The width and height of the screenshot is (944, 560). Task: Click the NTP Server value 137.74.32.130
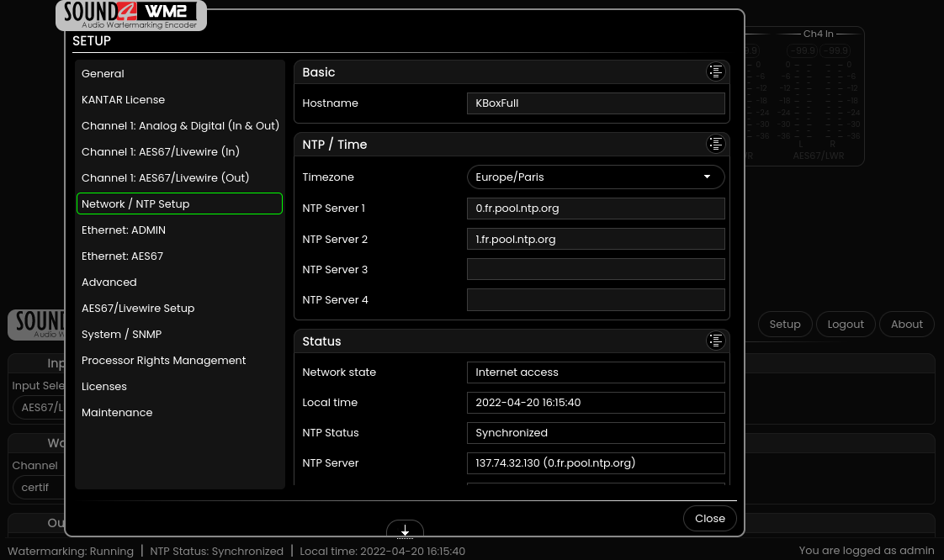click(596, 463)
